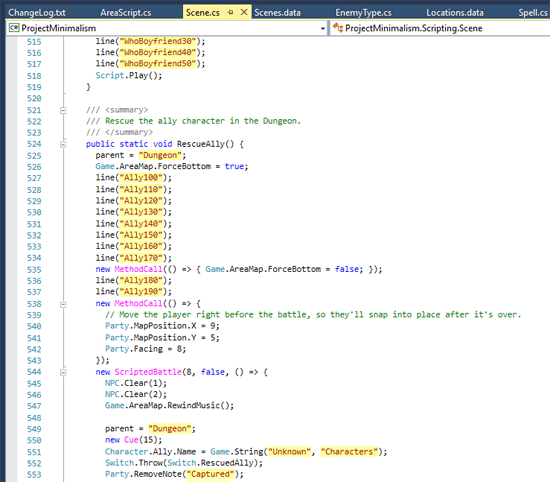Click the true keyword on line 526
The height and width of the screenshot is (482, 550).
[234, 166]
